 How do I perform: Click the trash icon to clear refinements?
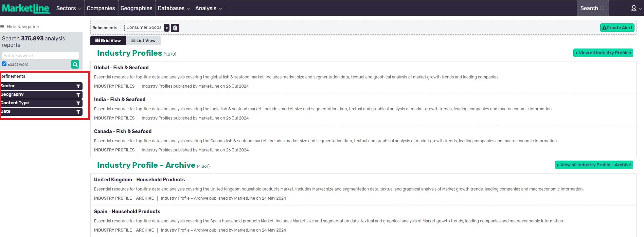[175, 28]
